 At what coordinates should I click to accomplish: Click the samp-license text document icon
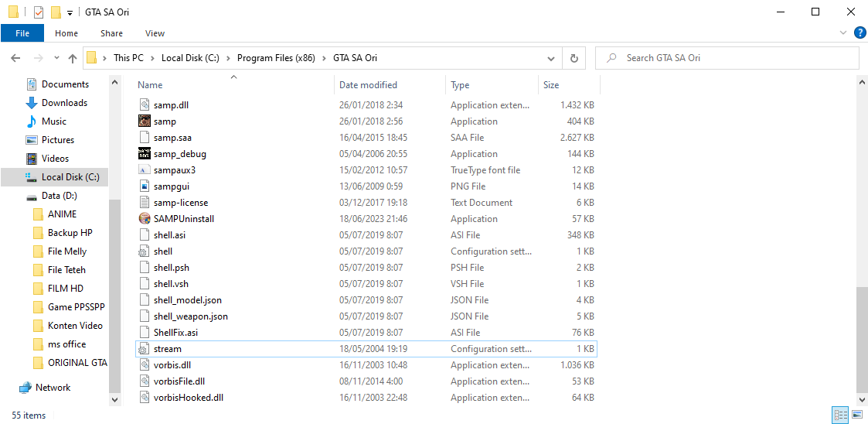(144, 202)
